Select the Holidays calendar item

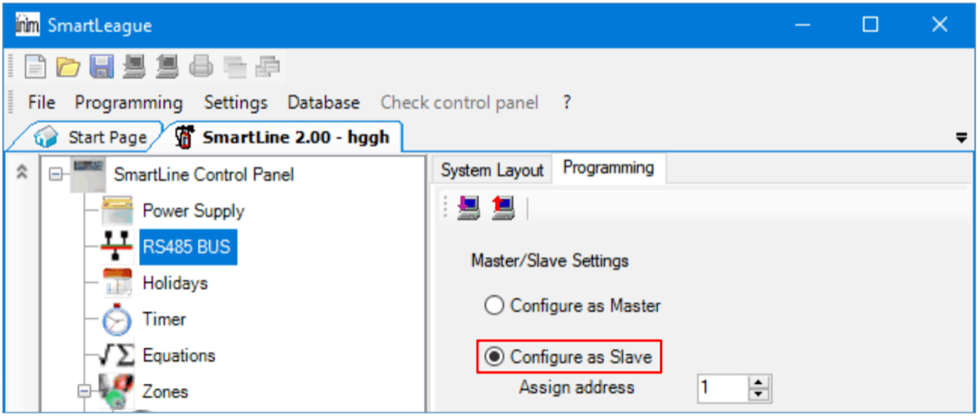(174, 283)
